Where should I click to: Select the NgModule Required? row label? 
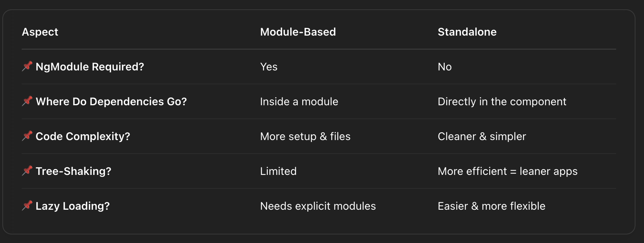[x=90, y=67]
